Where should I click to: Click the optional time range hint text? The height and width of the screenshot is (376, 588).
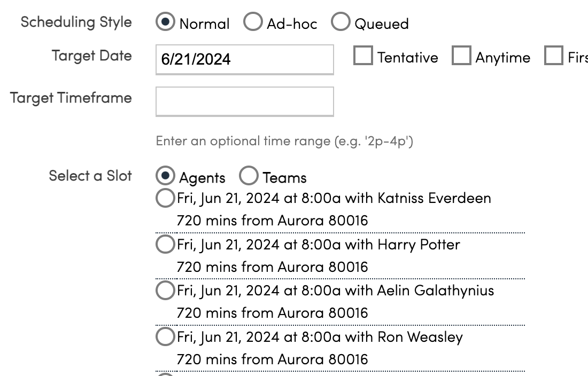[x=284, y=142]
